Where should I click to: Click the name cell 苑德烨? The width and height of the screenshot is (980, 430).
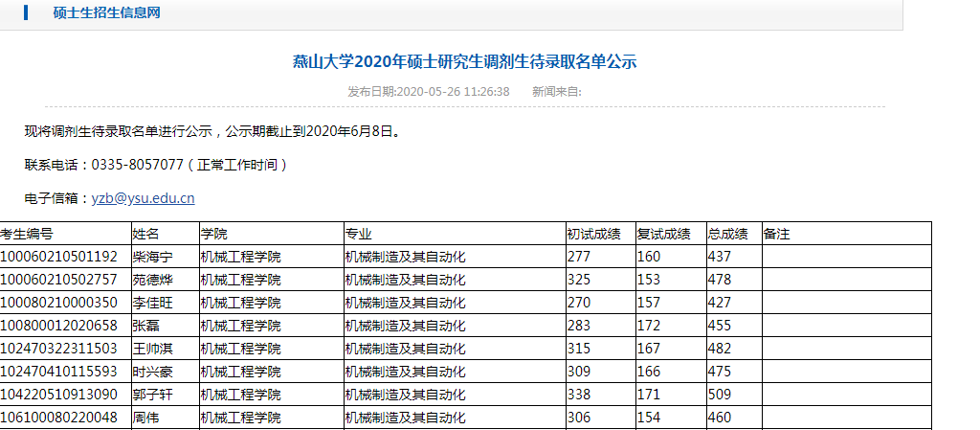[x=152, y=280]
